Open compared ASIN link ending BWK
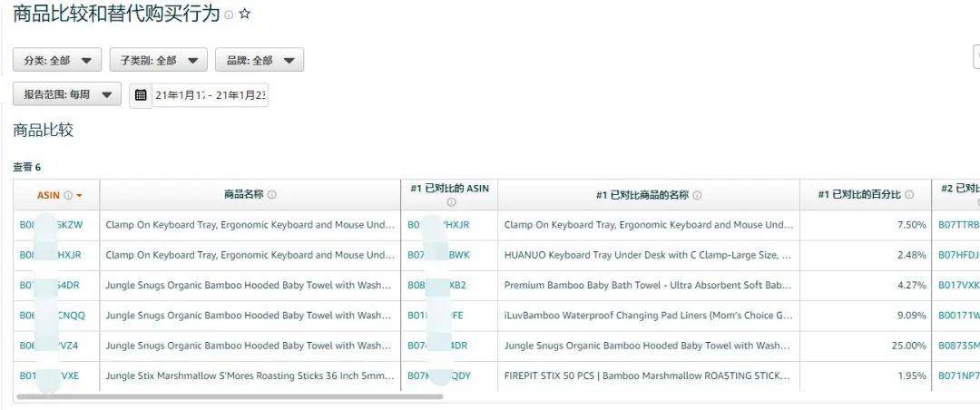 click(x=439, y=255)
